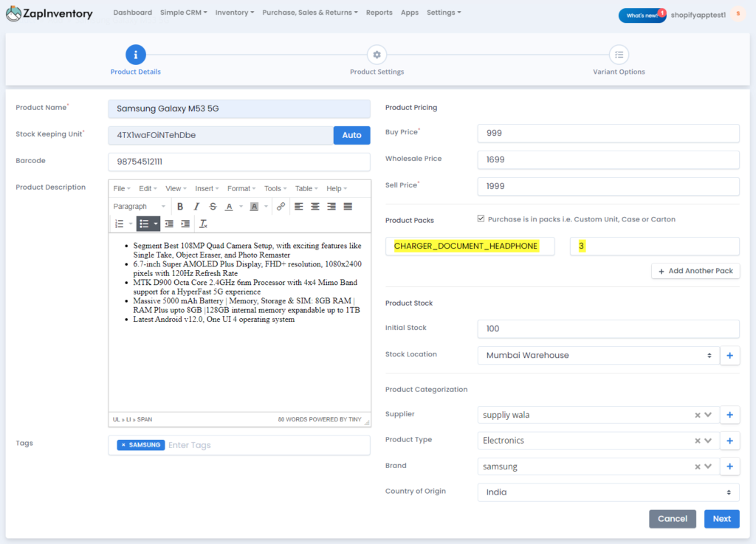Focus the Buy Price input field
The width and height of the screenshot is (756, 544).
(x=608, y=134)
